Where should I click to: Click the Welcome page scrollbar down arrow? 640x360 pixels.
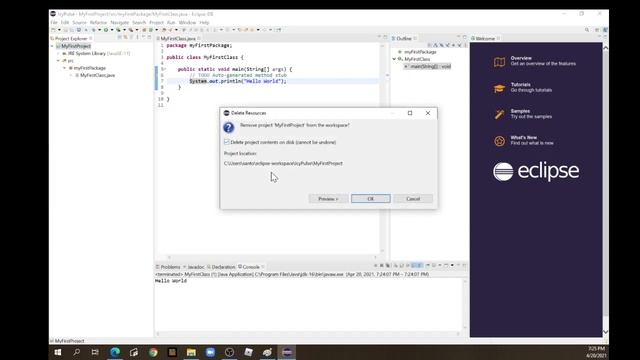(605, 332)
